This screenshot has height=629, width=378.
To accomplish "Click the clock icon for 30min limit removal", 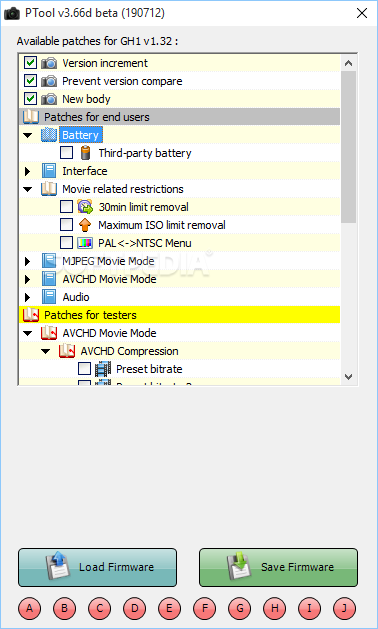I will pos(85,207).
